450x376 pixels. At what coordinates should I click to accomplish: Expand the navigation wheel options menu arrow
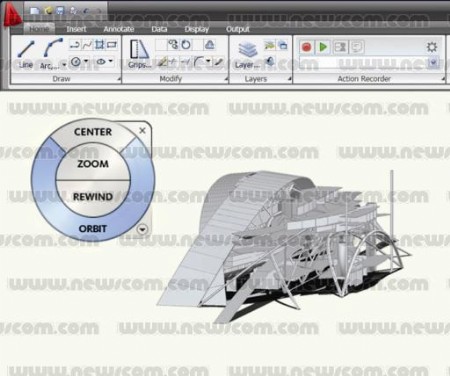click(143, 229)
